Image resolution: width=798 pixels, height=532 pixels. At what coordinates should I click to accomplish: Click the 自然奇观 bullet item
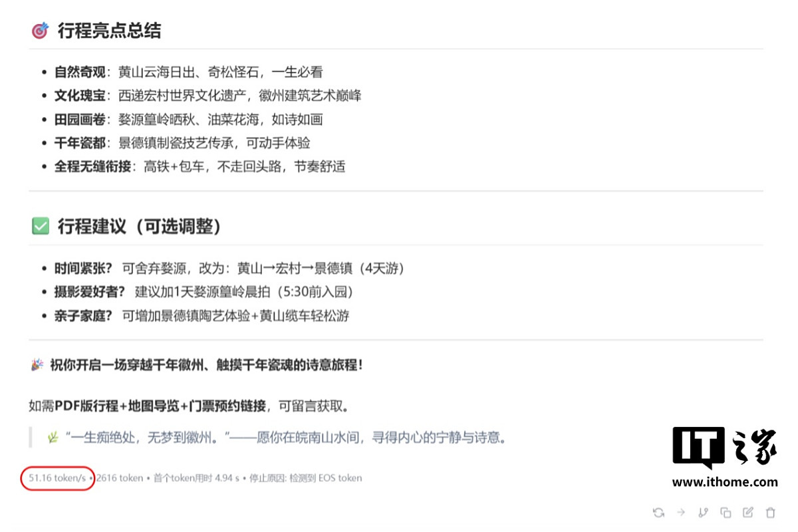[188, 72]
